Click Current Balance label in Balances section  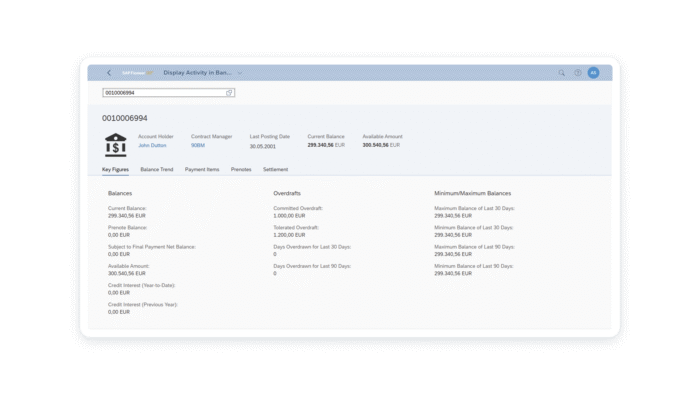(x=127, y=208)
